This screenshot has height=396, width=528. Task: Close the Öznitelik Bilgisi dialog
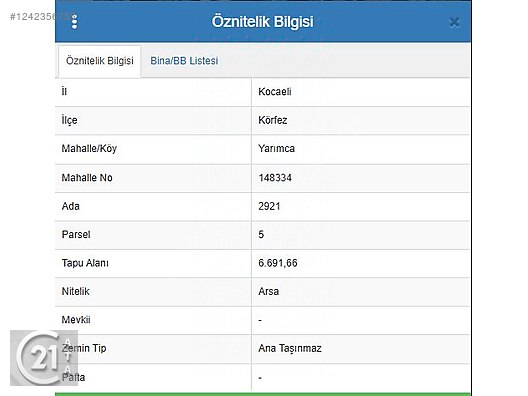point(454,23)
